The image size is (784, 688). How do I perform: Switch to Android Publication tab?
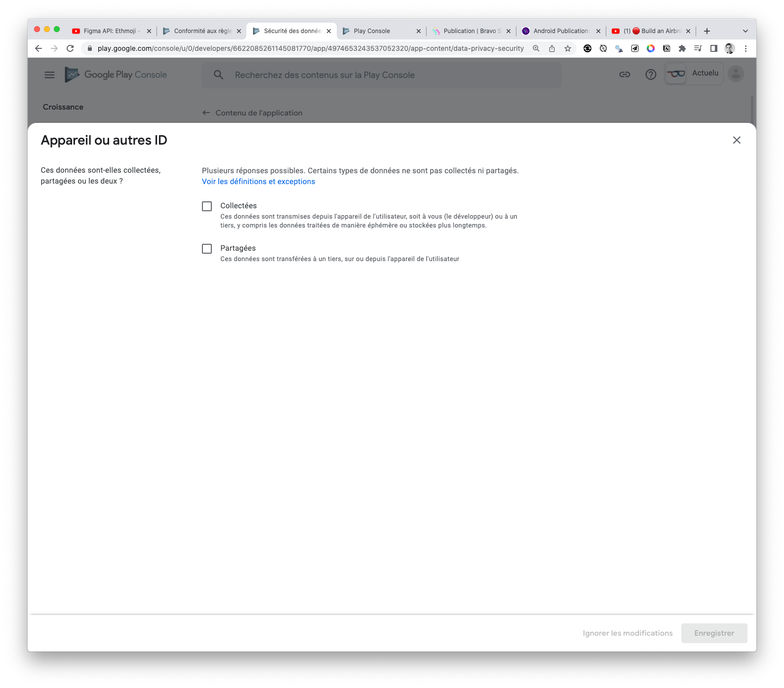coord(560,31)
